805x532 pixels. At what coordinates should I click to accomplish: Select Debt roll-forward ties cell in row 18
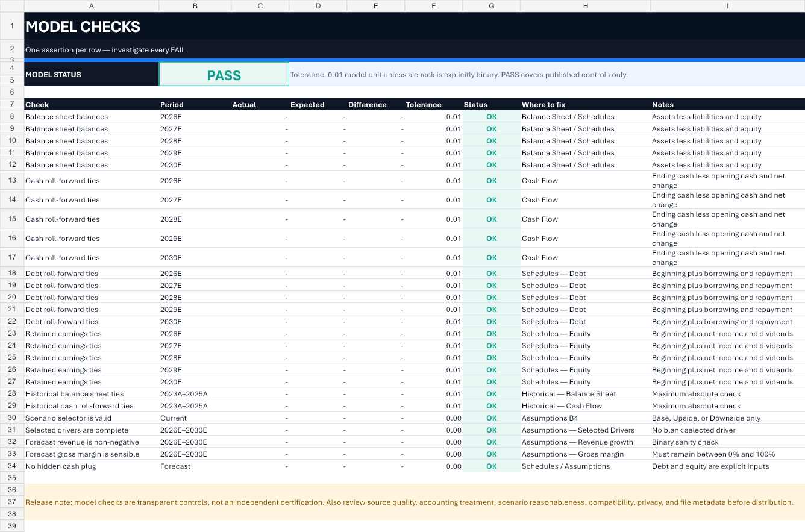tap(92, 273)
